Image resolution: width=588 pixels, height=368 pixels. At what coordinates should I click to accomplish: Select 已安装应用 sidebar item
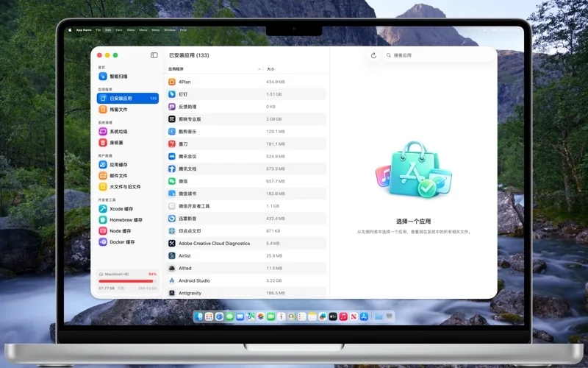point(127,99)
